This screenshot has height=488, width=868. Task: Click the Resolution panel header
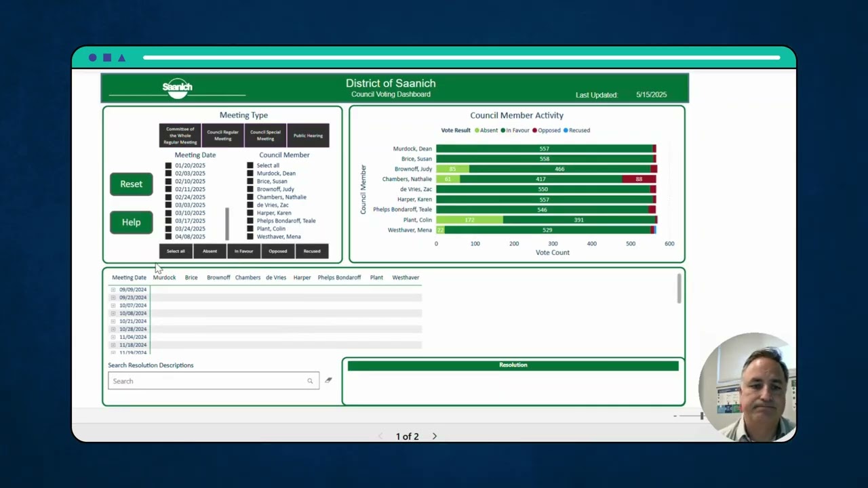513,365
